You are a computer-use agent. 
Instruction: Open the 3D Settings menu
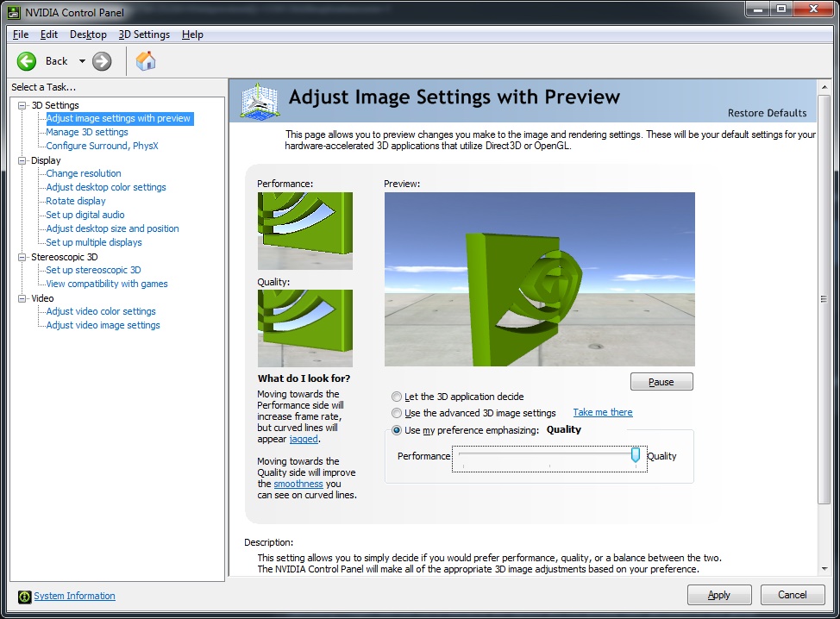point(144,34)
